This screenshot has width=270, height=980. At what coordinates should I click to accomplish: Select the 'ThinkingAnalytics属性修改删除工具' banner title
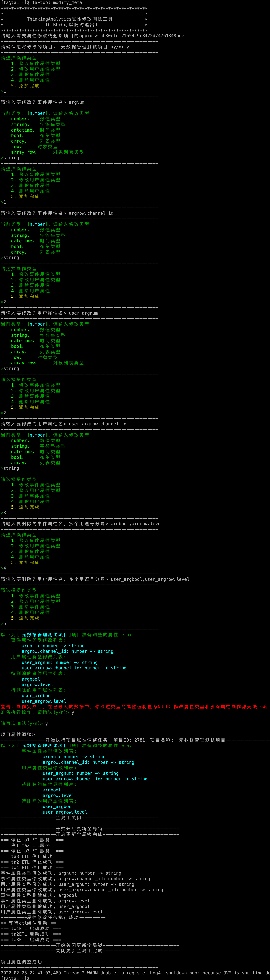(x=70, y=19)
